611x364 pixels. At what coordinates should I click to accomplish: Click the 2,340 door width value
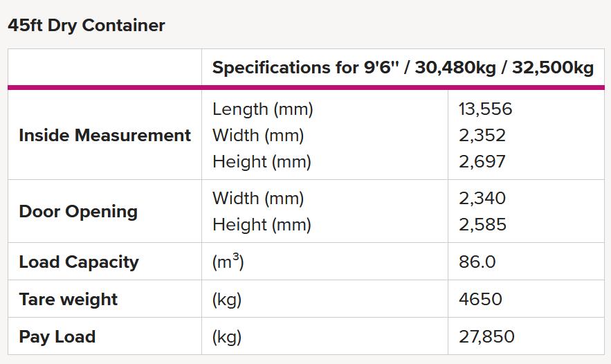pyautogui.click(x=482, y=199)
